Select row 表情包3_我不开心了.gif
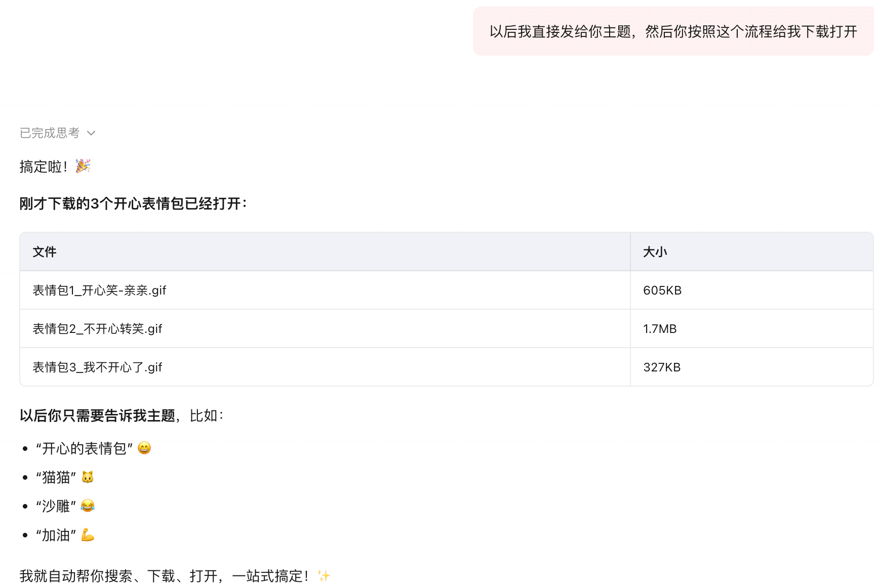Screen dimensions: 880x588 tap(447, 367)
